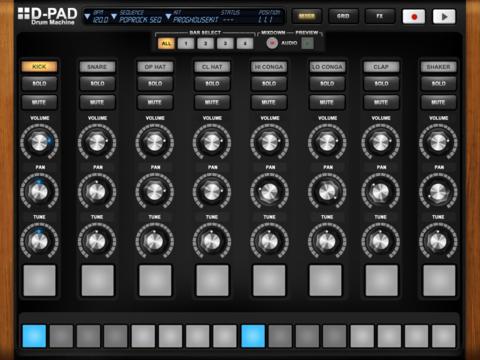Click the OP HAT volume knob
The image size is (480, 360).
(x=155, y=142)
